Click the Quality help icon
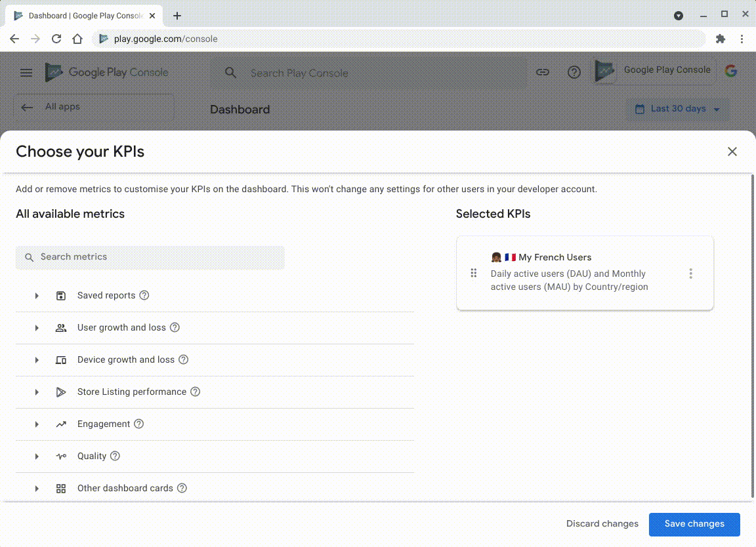756x547 pixels. pos(115,456)
